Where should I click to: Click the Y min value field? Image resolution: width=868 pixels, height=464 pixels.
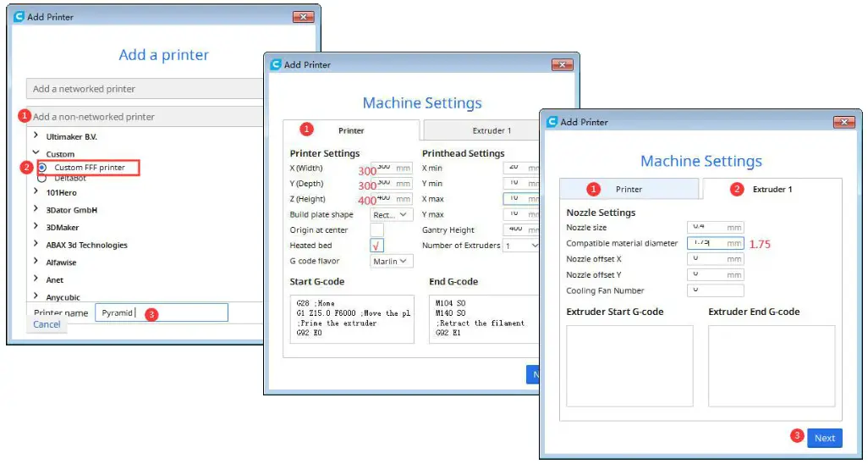[521, 184]
